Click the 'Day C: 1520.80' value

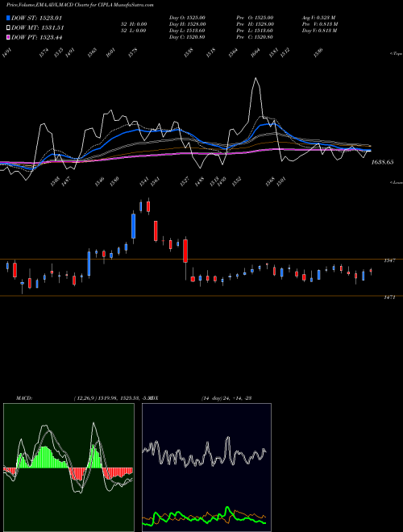tap(187, 37)
